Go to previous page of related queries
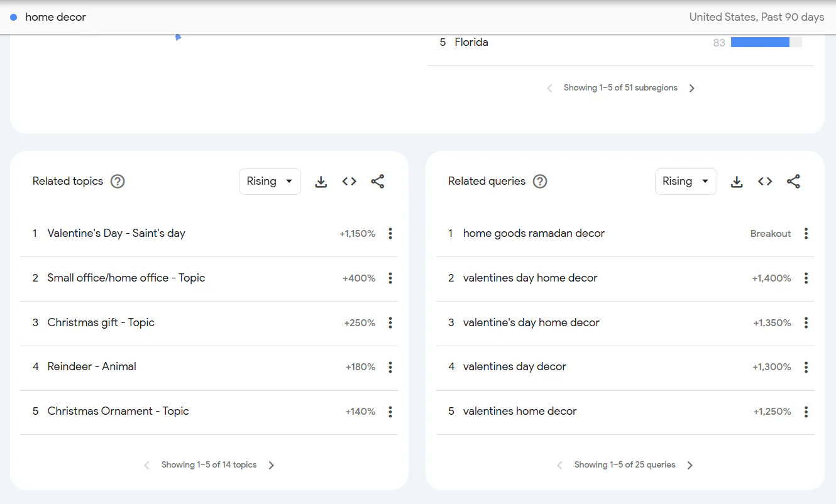The height and width of the screenshot is (504, 836). coord(560,466)
